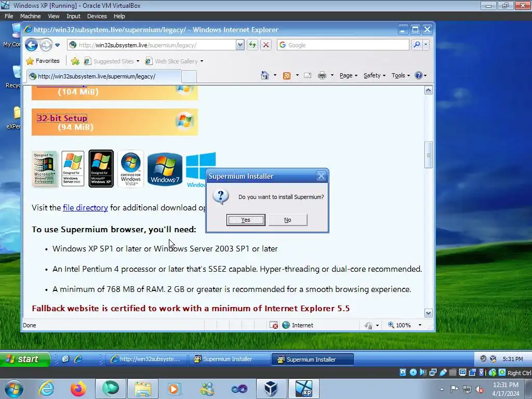The image size is (532, 399).
Task: Close the Supermium Installer dialog
Action: (321, 176)
